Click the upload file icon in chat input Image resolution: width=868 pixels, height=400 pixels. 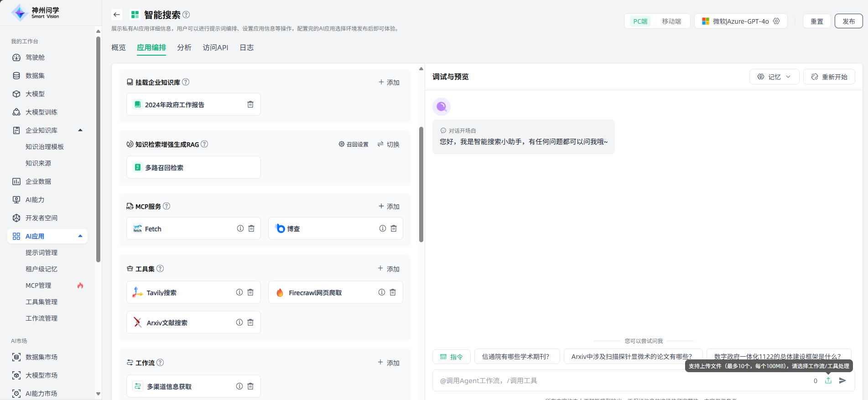(x=828, y=380)
